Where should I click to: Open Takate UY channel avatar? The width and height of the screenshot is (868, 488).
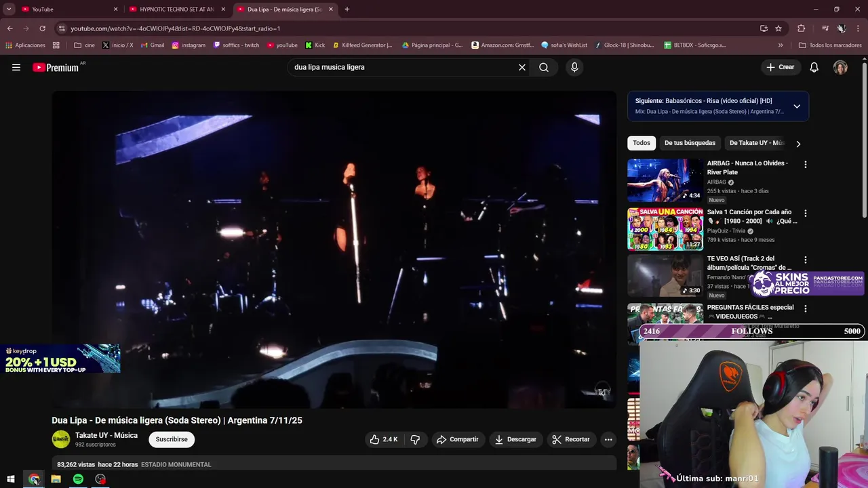pos(61,439)
